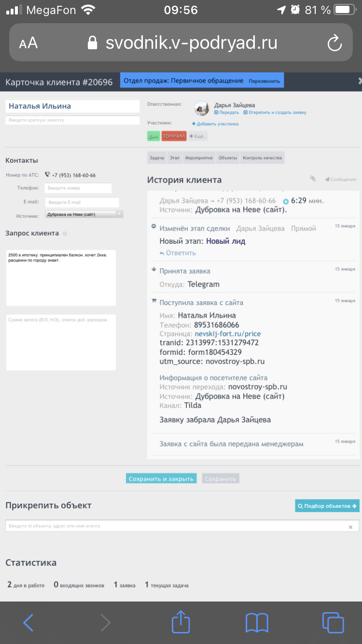Open Safari bookmarks book icon
362x644 pixels.
click(257, 622)
